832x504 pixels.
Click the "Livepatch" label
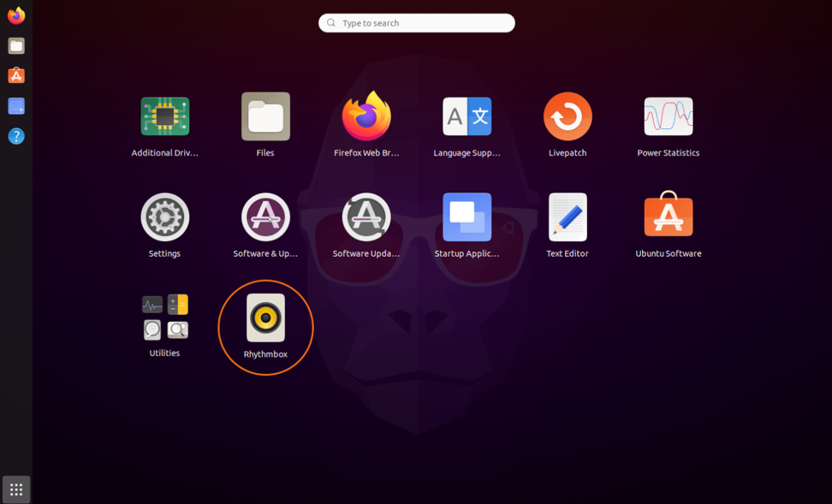[568, 153]
